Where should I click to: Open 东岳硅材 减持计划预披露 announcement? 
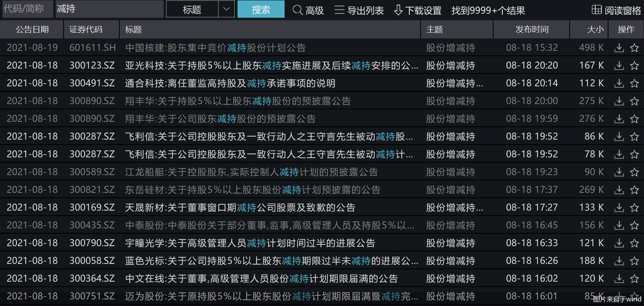[x=253, y=190]
